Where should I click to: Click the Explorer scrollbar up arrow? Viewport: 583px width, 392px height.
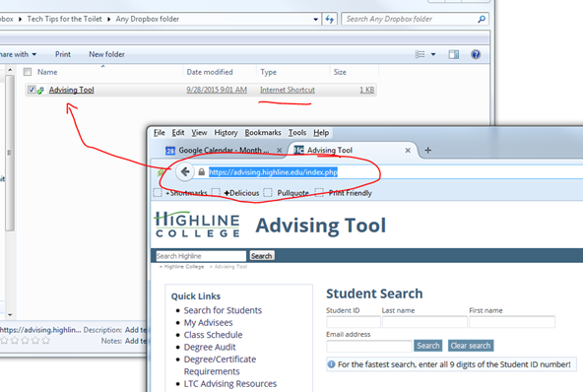point(10,70)
